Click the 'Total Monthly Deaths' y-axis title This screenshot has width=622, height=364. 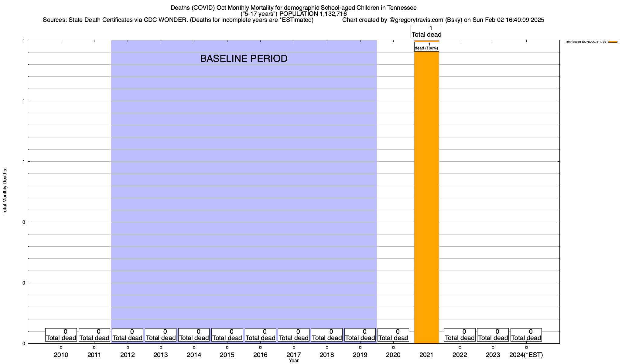tap(5, 191)
